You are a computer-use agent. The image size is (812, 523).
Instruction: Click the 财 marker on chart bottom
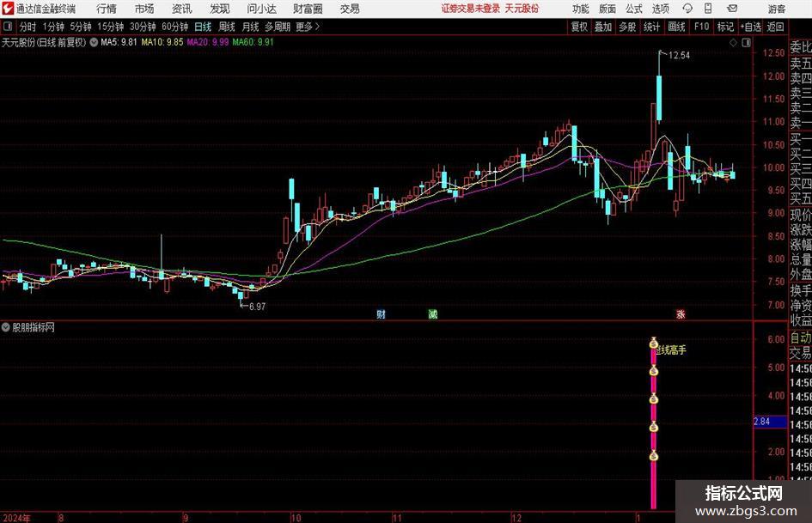point(382,313)
